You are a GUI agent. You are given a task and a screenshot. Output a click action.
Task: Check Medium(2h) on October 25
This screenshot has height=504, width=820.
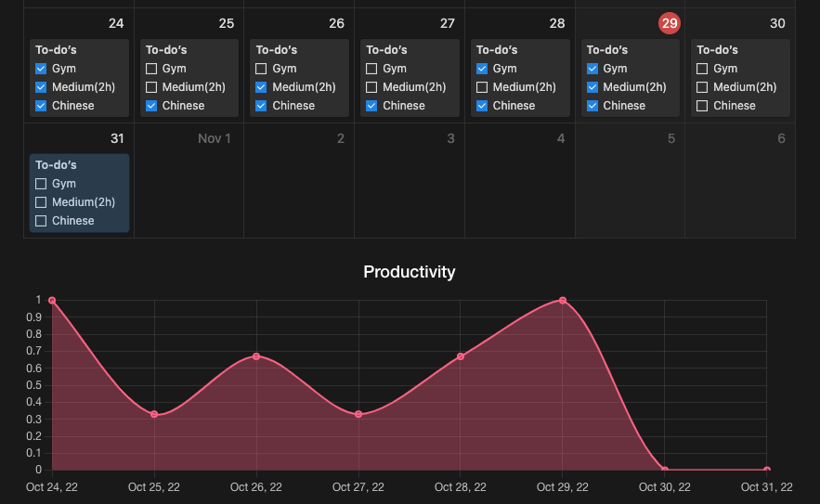click(x=151, y=87)
